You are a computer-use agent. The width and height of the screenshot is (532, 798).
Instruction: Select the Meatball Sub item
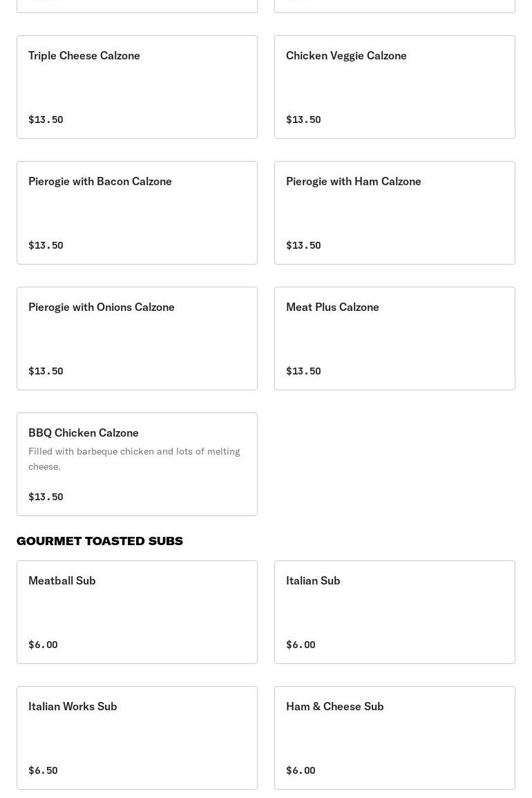[137, 612]
